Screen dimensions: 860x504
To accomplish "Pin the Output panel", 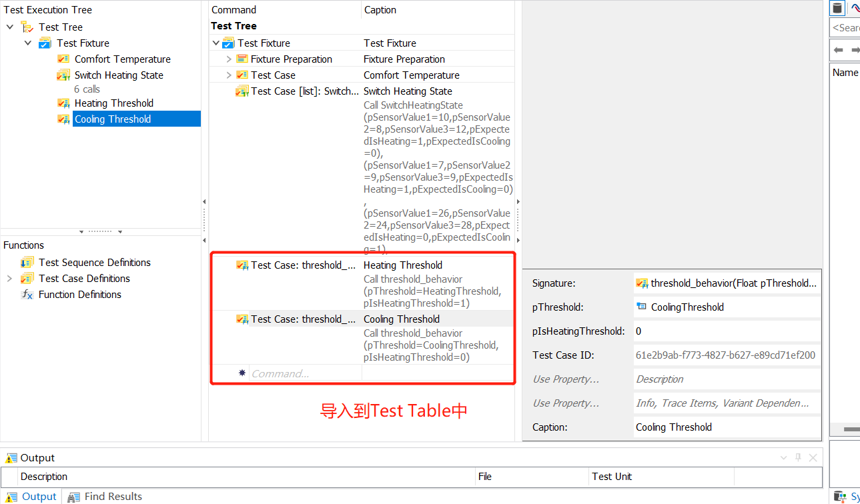I will click(798, 457).
